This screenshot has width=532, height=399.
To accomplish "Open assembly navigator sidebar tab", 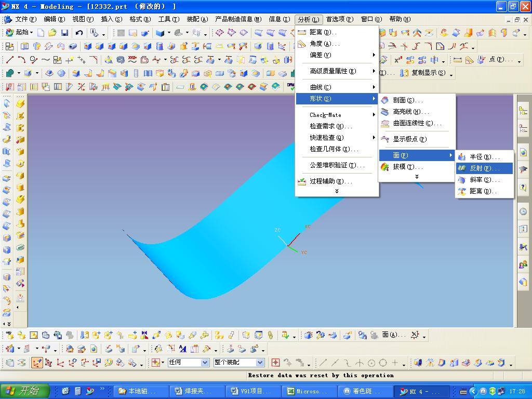I will coord(523,110).
